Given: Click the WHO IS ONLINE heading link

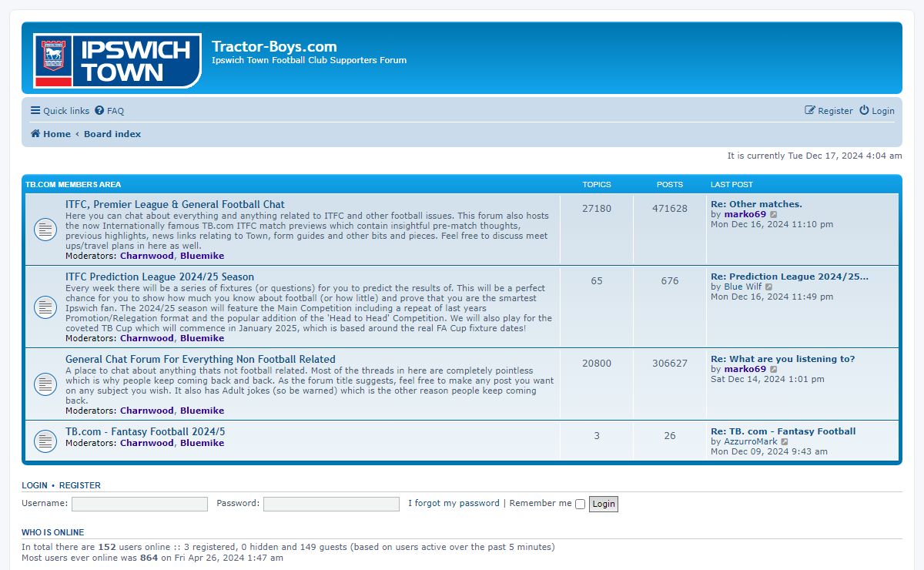Looking at the screenshot, I should (53, 532).
